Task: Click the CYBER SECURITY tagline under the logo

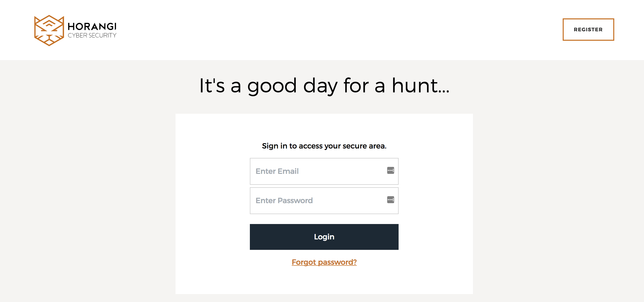Action: (92, 35)
